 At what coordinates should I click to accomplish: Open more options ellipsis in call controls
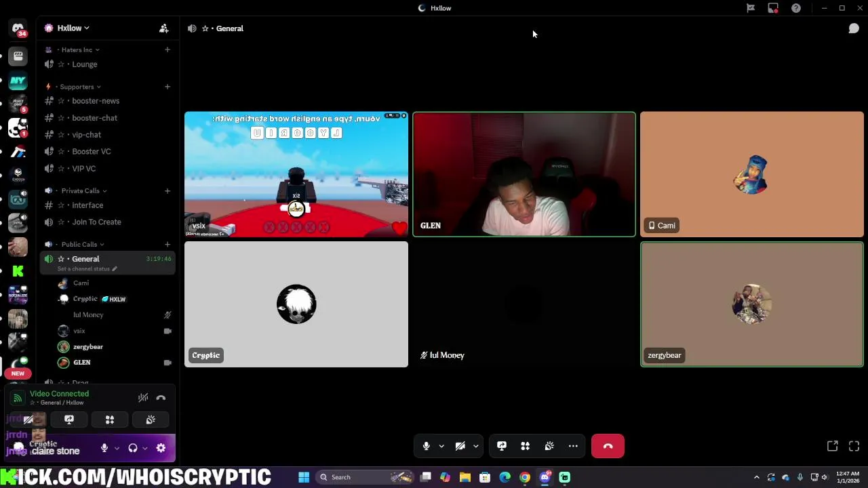(x=573, y=446)
